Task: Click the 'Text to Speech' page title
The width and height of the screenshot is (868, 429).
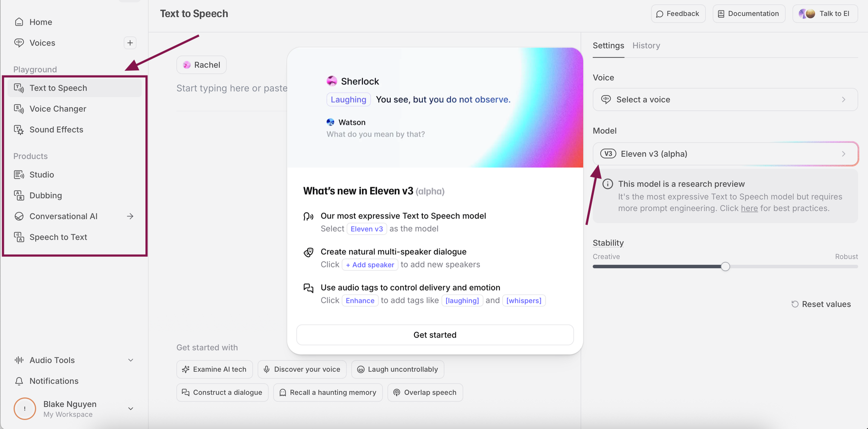Action: point(194,14)
